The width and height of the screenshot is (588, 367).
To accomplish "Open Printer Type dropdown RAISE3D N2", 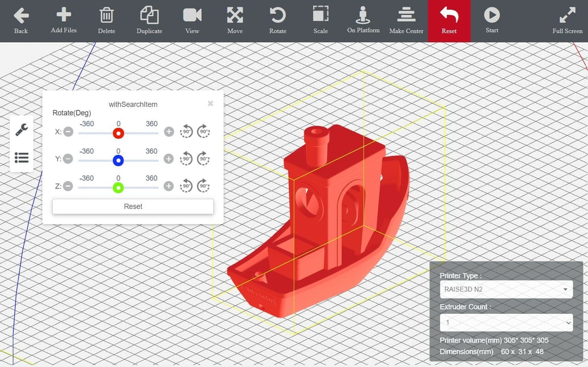I will coord(506,289).
